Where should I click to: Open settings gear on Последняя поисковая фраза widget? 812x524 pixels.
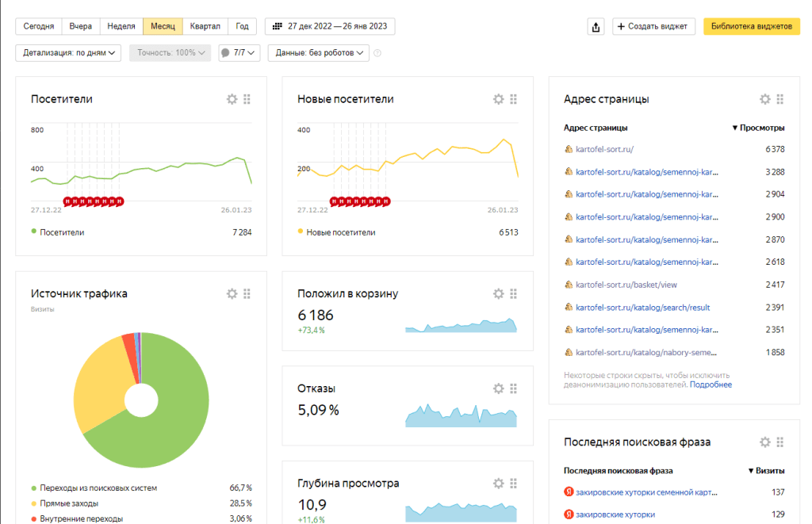[x=764, y=442]
